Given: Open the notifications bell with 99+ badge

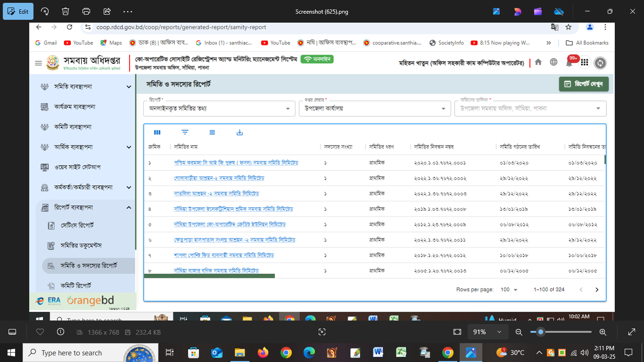Looking at the screenshot, I should (x=569, y=63).
